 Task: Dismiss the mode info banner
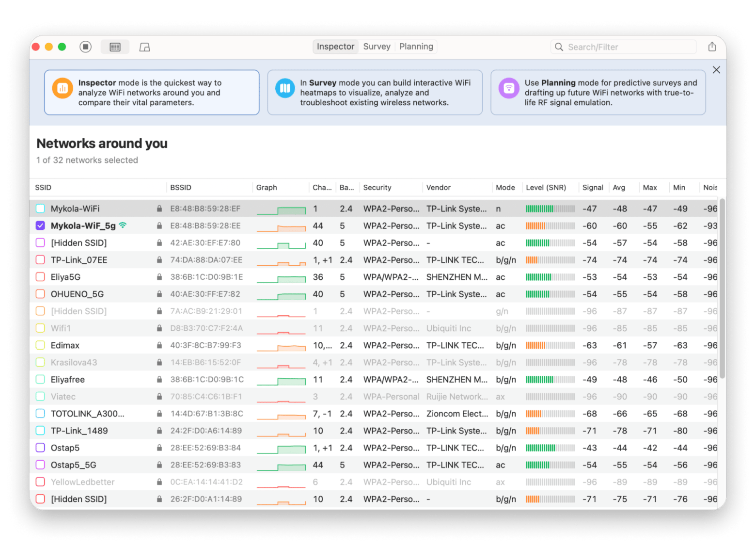tap(716, 70)
